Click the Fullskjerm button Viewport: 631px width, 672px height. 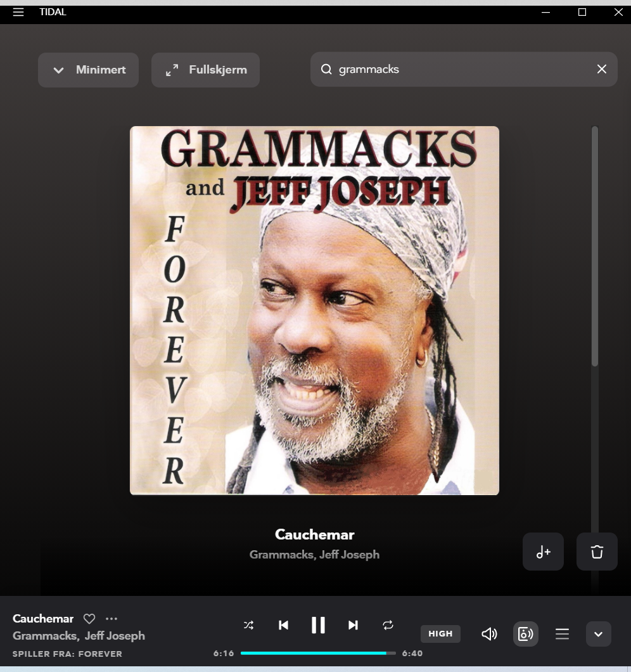[x=206, y=70]
